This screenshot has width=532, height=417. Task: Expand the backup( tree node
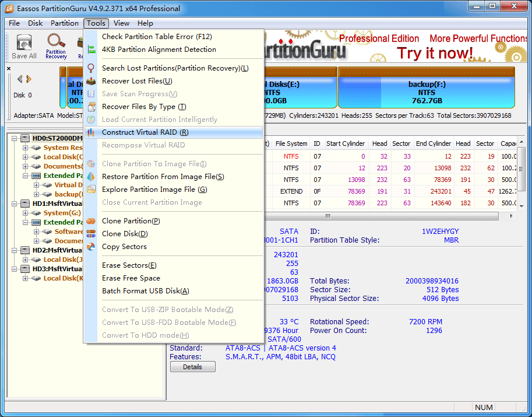[36, 195]
